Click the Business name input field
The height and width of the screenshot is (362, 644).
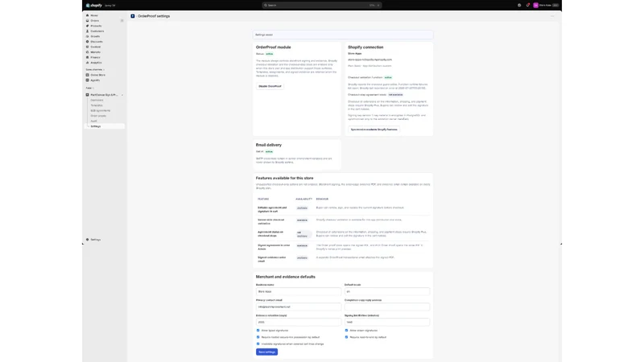[x=299, y=291]
